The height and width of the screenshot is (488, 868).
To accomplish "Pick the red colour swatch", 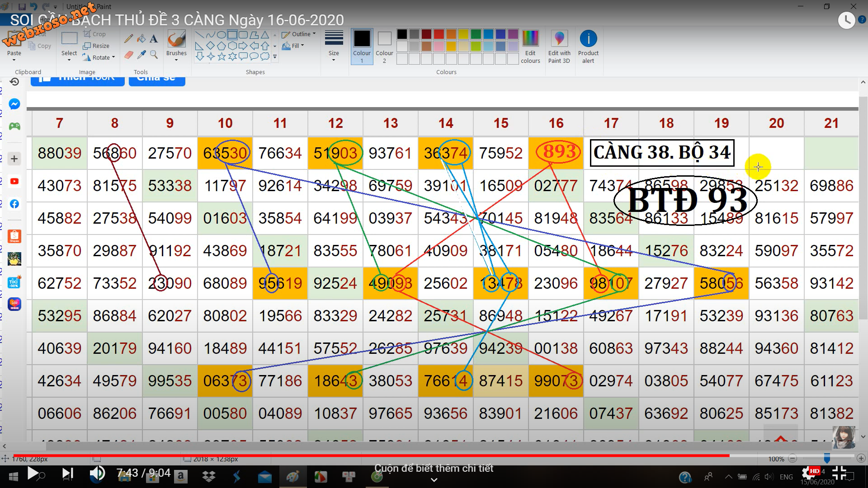I will coord(439,34).
